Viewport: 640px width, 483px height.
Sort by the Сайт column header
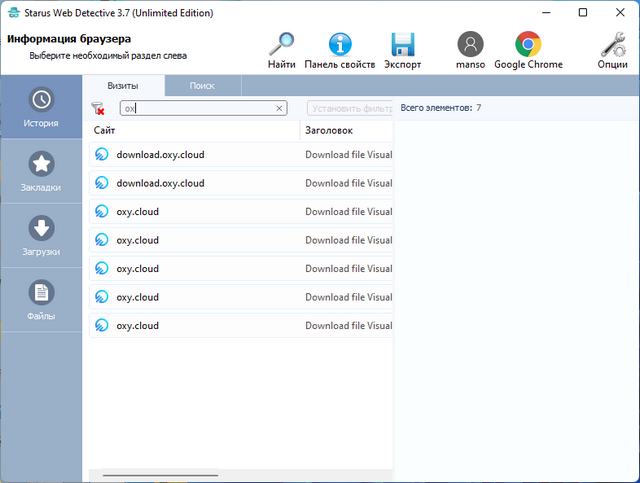pyautogui.click(x=195, y=131)
